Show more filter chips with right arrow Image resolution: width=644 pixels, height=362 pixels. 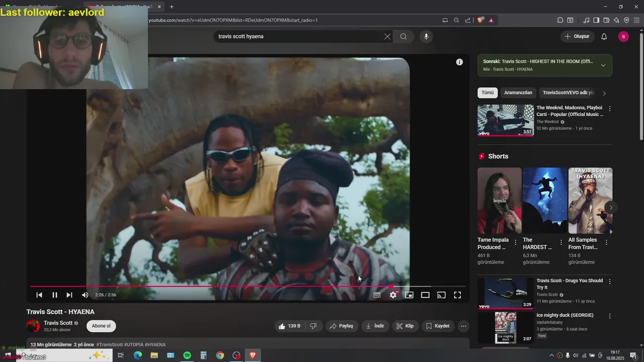604,93
